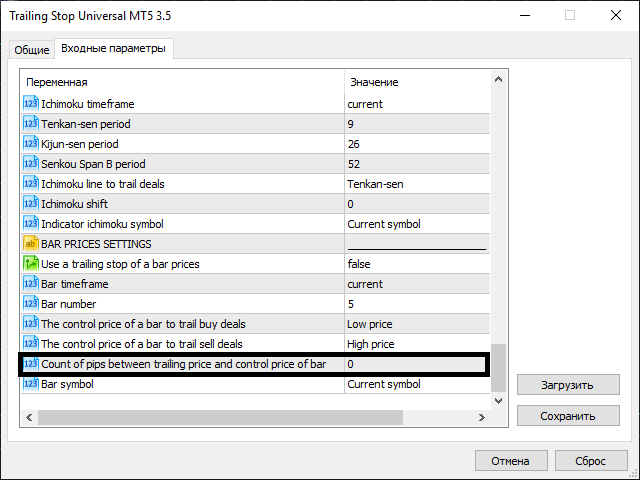Select the 'trail sell deals' control price label

(x=142, y=344)
